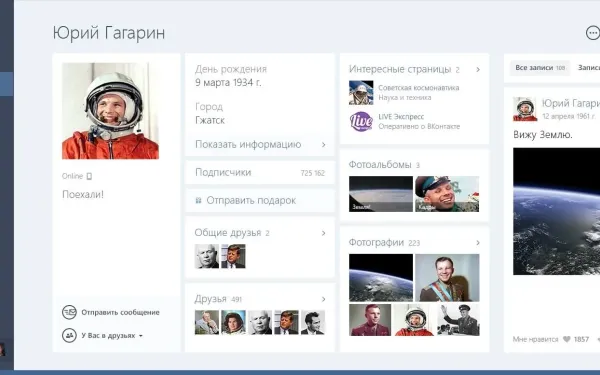Open fifth friend avatar in Друзья row
This screenshot has height=375, width=600.
click(313, 322)
